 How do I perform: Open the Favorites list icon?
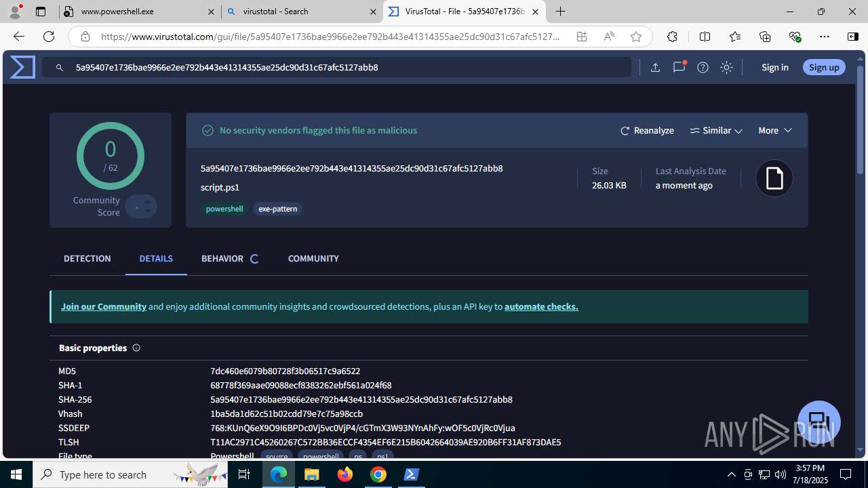click(735, 37)
